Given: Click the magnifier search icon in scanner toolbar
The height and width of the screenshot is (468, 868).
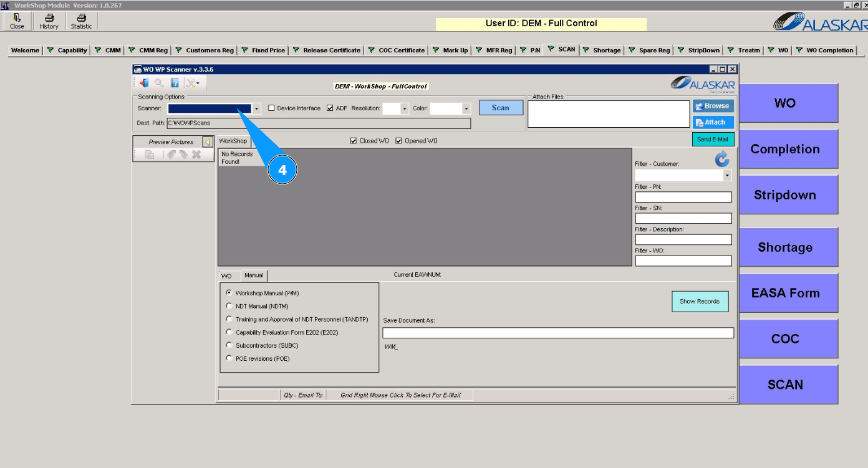Looking at the screenshot, I should point(159,83).
